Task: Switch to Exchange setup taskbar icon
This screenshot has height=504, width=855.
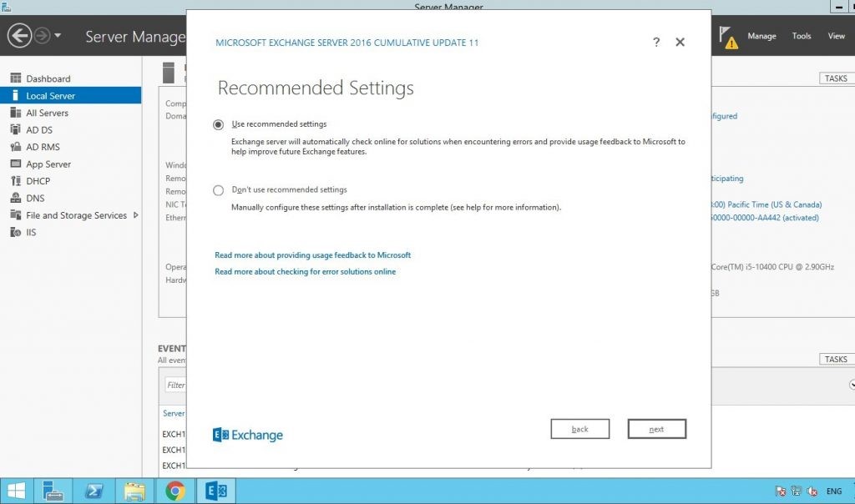Action: click(x=216, y=491)
